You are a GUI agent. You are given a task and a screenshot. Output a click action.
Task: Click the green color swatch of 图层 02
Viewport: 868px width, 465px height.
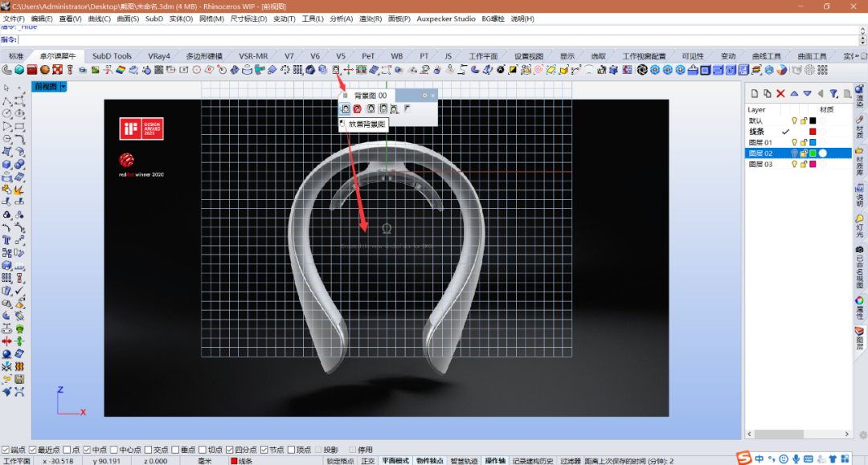(813, 153)
